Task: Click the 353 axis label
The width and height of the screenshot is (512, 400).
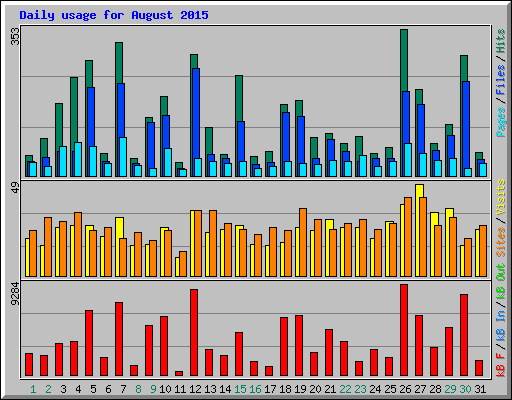Action: [15, 36]
